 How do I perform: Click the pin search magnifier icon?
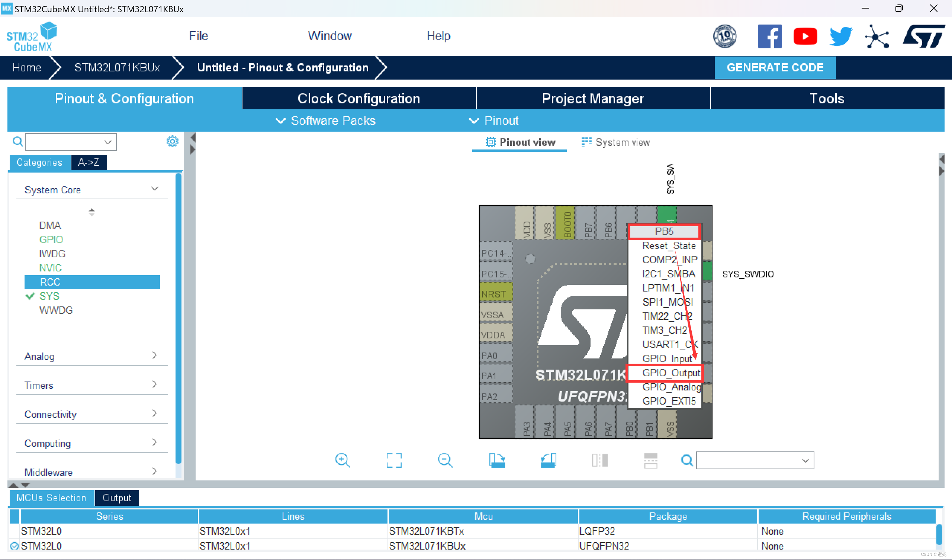tap(687, 460)
